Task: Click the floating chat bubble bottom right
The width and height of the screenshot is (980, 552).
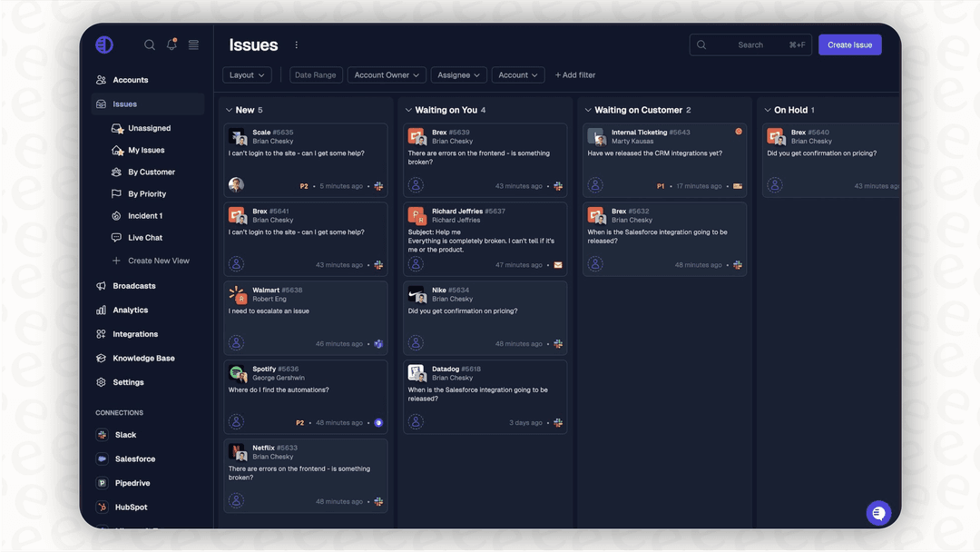Action: 877,512
